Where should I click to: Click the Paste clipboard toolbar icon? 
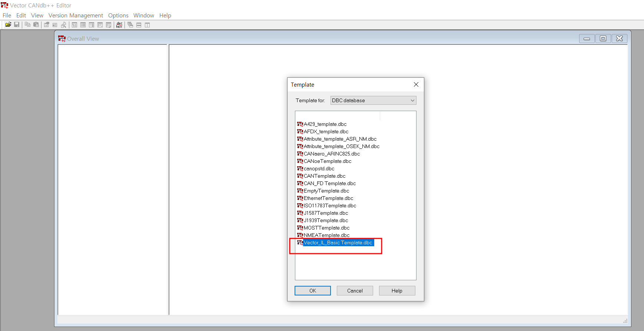coord(36,25)
